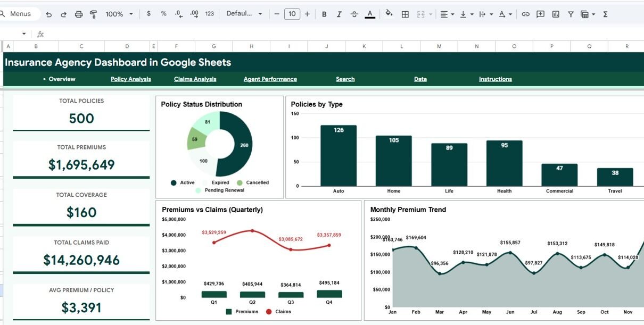The image size is (644, 325).
Task: Switch to the Policy Analysis tab
Action: 131,79
